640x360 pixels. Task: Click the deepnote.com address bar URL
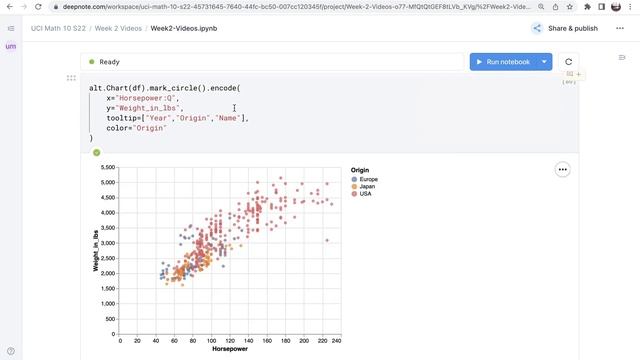click(x=297, y=7)
